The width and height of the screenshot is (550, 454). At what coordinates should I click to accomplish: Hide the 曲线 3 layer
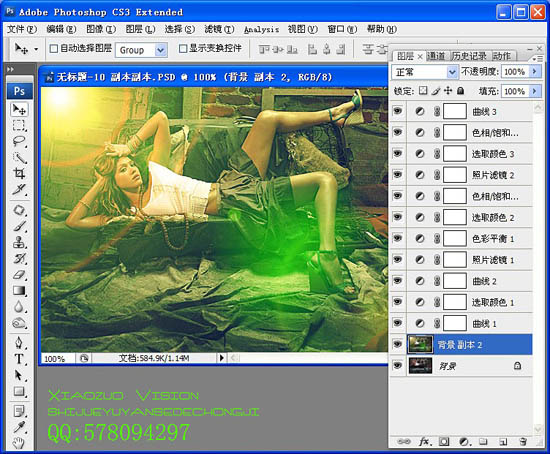398,111
